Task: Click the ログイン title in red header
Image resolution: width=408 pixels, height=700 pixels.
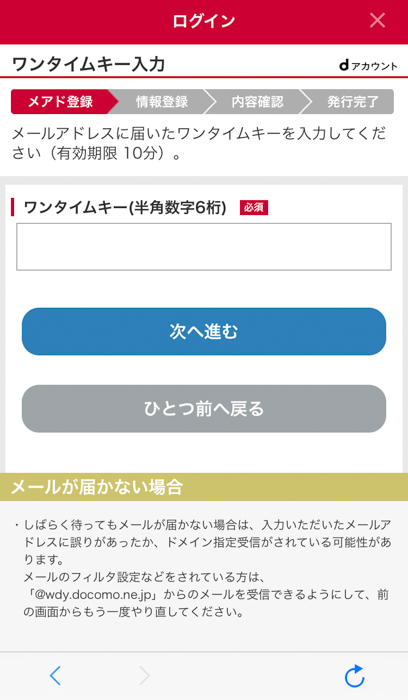Action: pos(204,21)
